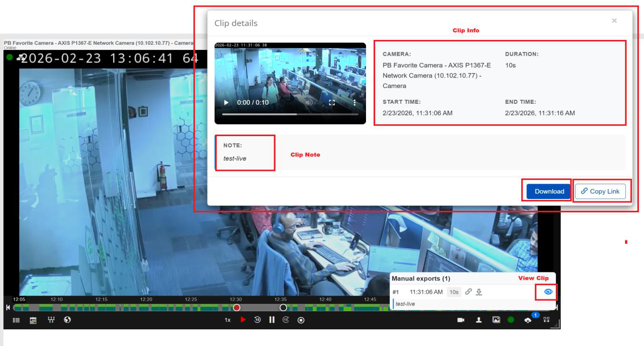This screenshot has width=644, height=346.
Task: Pause the camera playback
Action: (x=272, y=320)
